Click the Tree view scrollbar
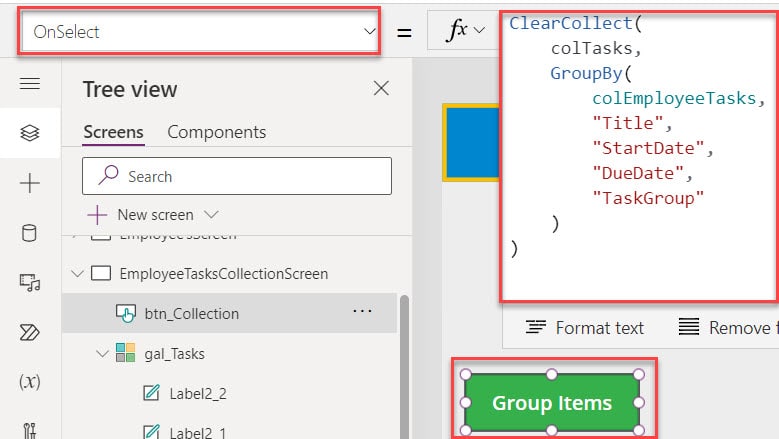The width and height of the screenshot is (779, 439). pyautogui.click(x=404, y=366)
